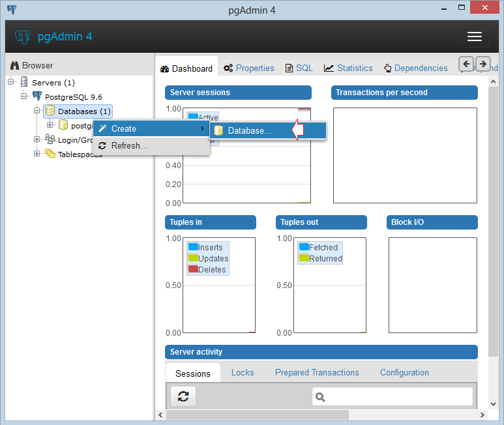Click the Refresh arrows icon in context menu
The height and width of the screenshot is (425, 504).
(x=102, y=146)
